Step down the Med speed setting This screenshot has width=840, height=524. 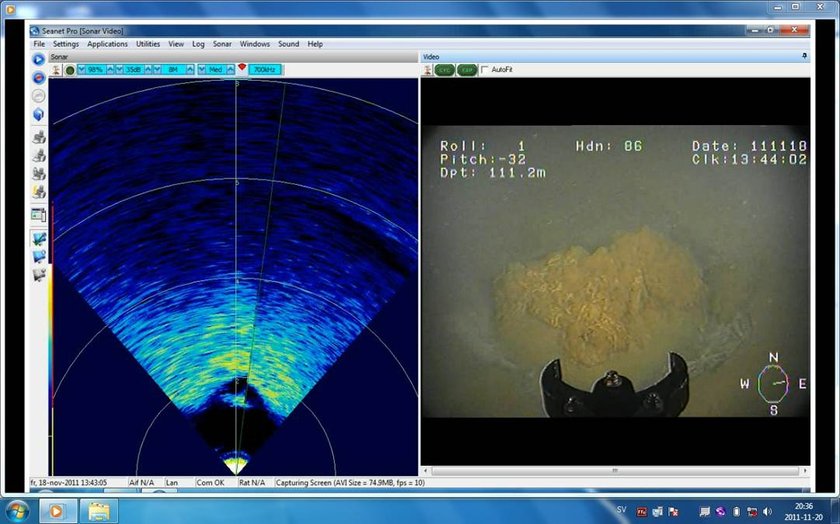202,70
